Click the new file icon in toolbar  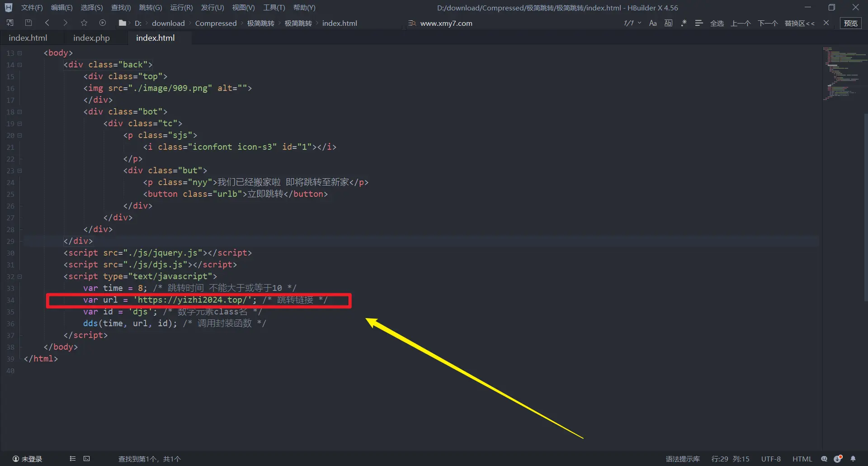pyautogui.click(x=10, y=23)
